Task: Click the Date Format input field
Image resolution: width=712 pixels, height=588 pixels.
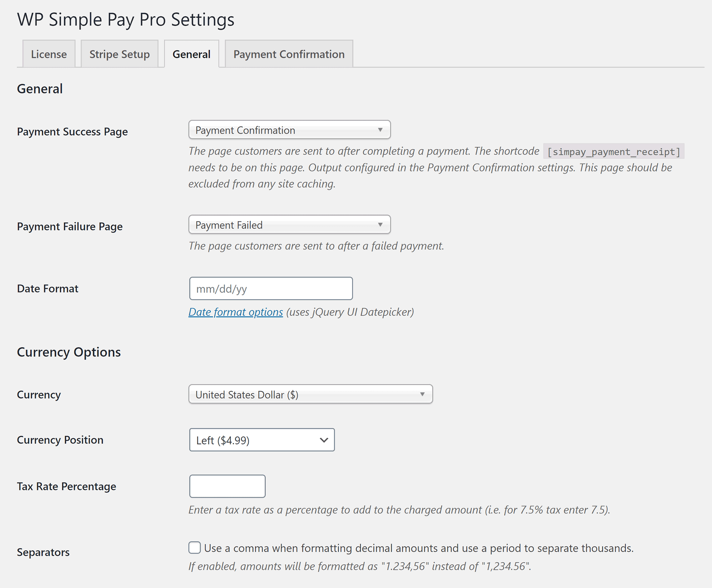Action: pyautogui.click(x=271, y=288)
